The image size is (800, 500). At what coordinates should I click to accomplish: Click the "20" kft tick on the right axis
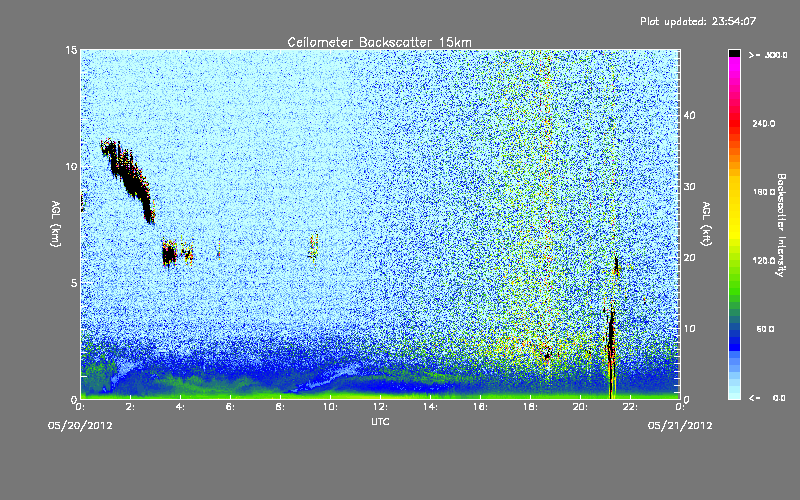tap(689, 258)
